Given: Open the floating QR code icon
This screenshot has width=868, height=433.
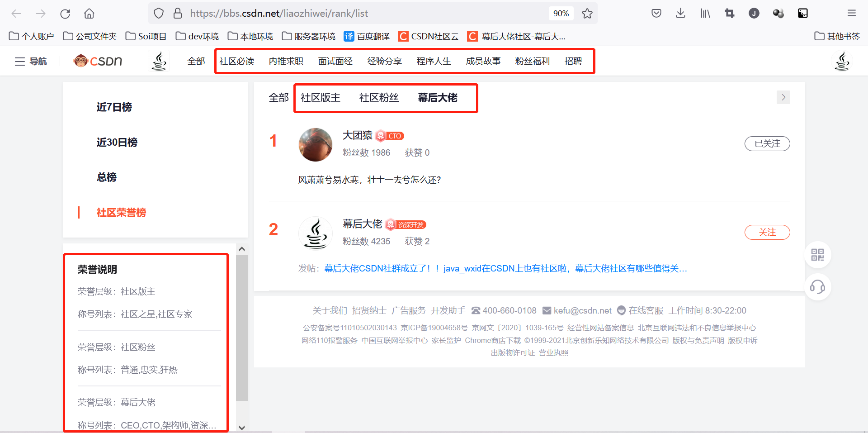Looking at the screenshot, I should click(x=818, y=255).
